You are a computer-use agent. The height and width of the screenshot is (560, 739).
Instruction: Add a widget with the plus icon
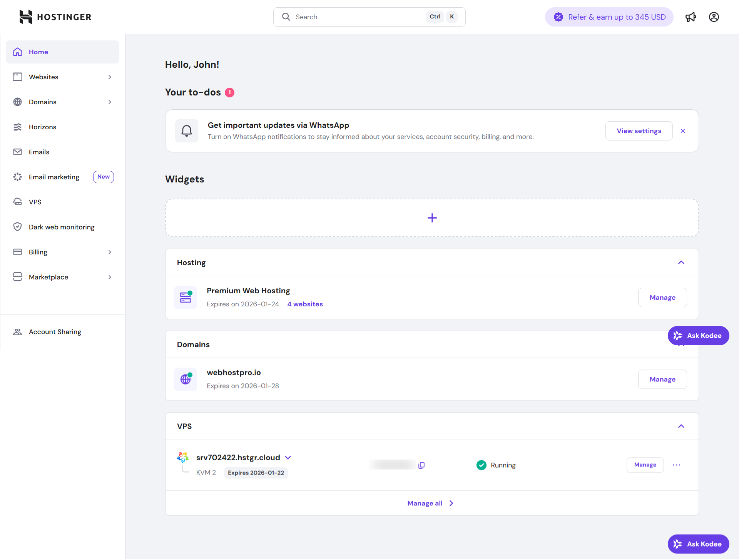coord(432,218)
